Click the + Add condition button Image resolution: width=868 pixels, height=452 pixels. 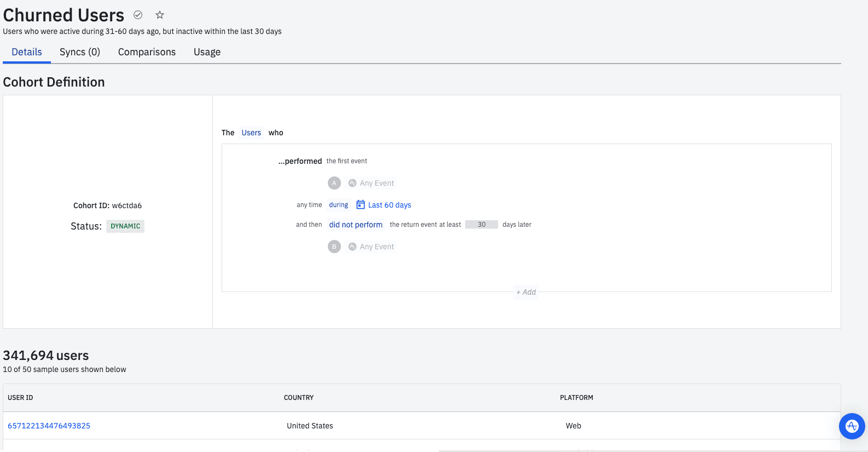[526, 292]
